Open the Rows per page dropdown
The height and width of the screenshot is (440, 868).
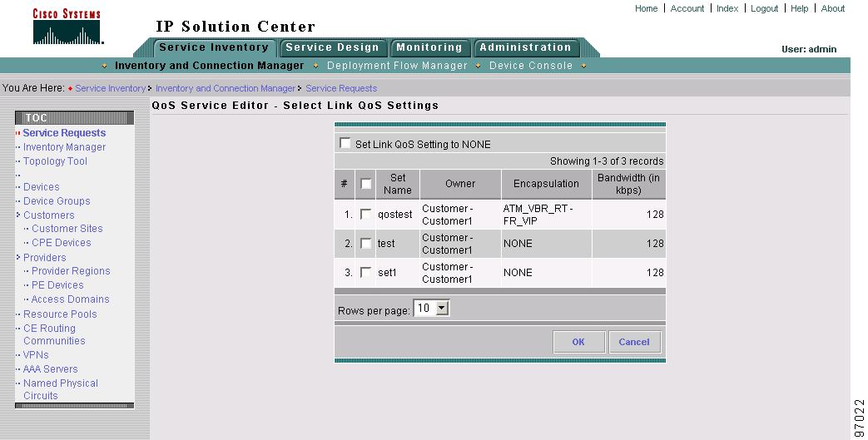click(x=431, y=309)
